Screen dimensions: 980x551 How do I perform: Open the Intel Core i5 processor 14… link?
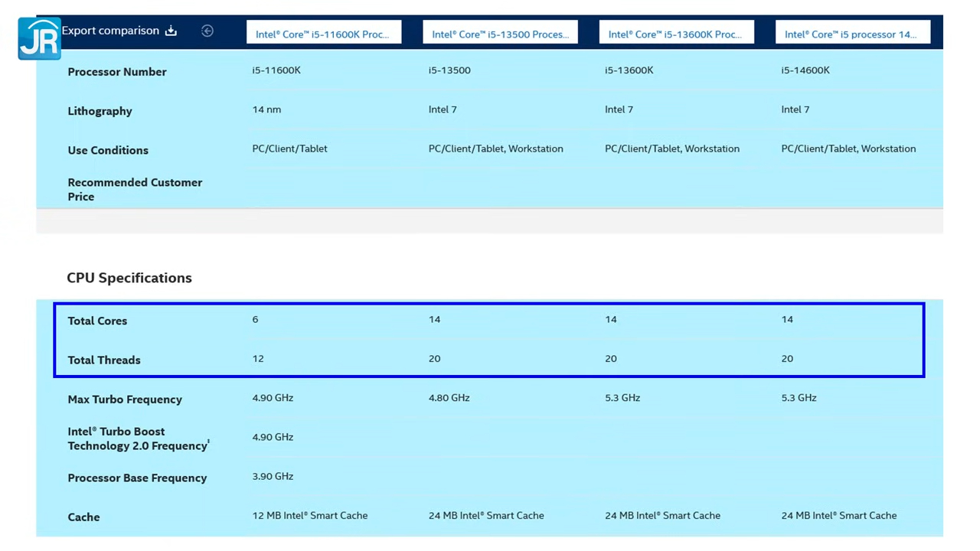[x=853, y=32]
